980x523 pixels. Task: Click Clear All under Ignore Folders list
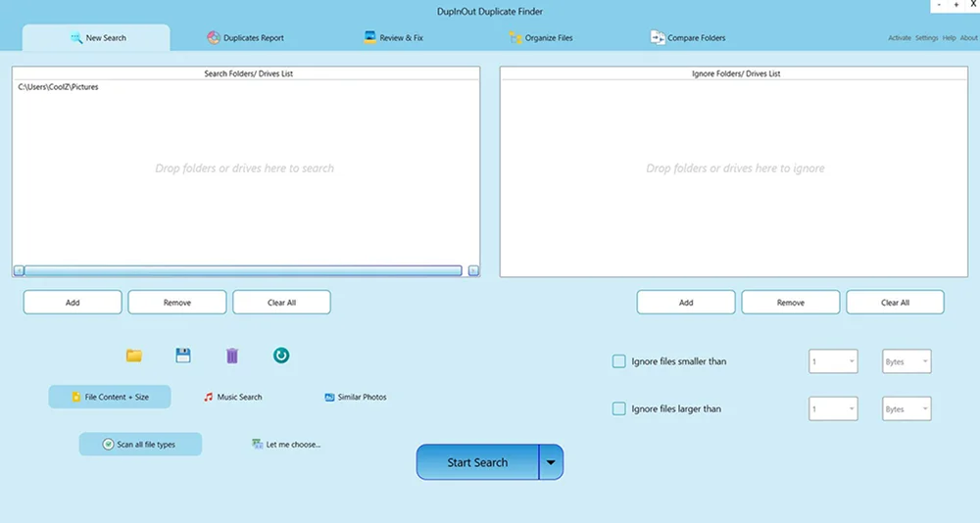point(895,303)
